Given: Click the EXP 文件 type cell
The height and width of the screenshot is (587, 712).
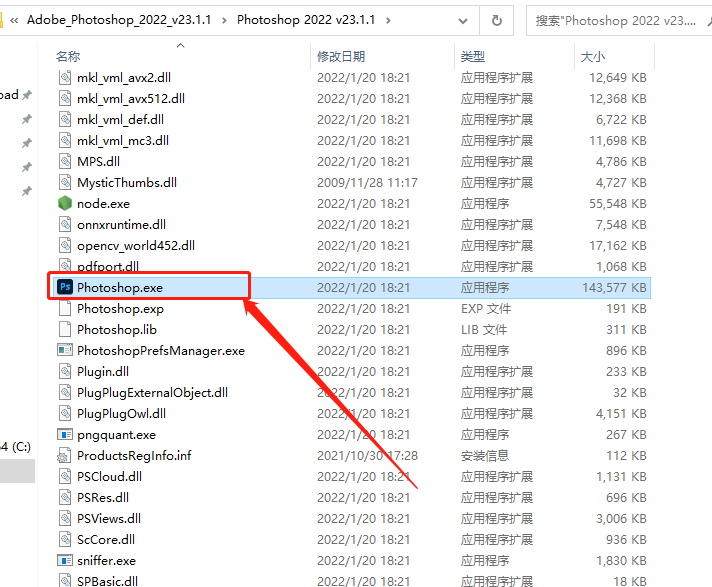Looking at the screenshot, I should (486, 309).
